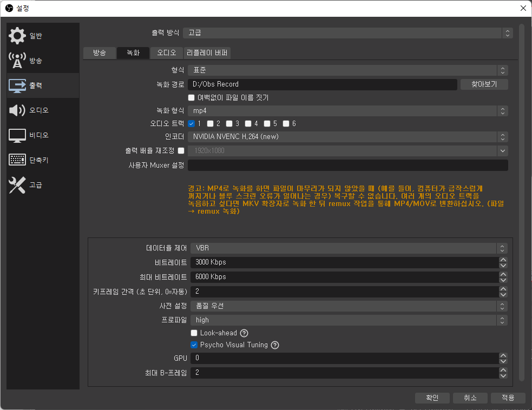Open the 일반 (General) settings gear icon
Image resolution: width=532 pixels, height=410 pixels.
tap(17, 36)
